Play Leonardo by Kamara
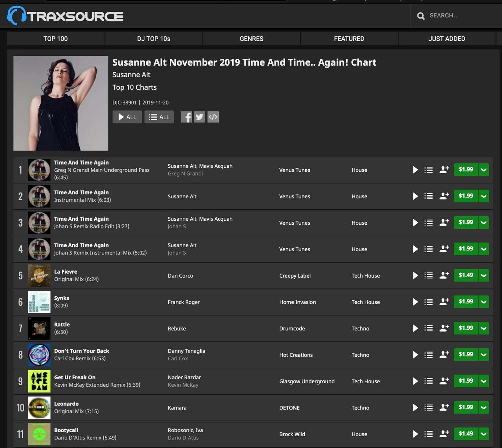Screen dimensions: 502x448 click(415, 408)
